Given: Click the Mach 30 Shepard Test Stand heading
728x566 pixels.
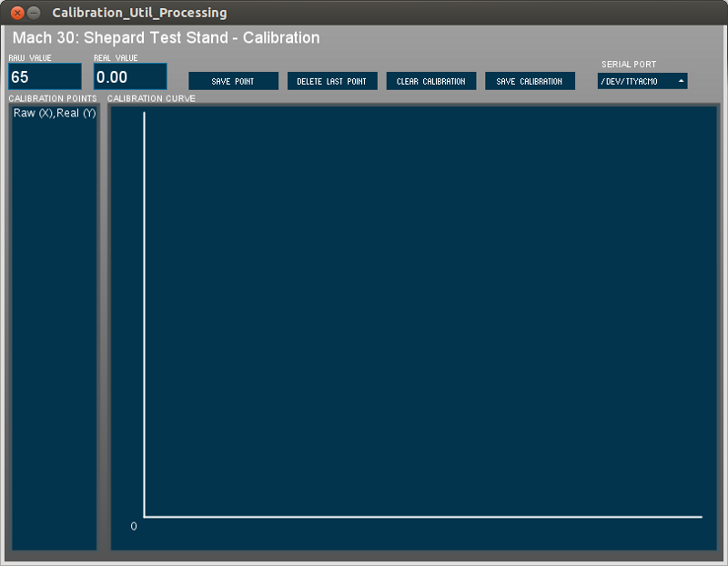Looking at the screenshot, I should click(165, 38).
